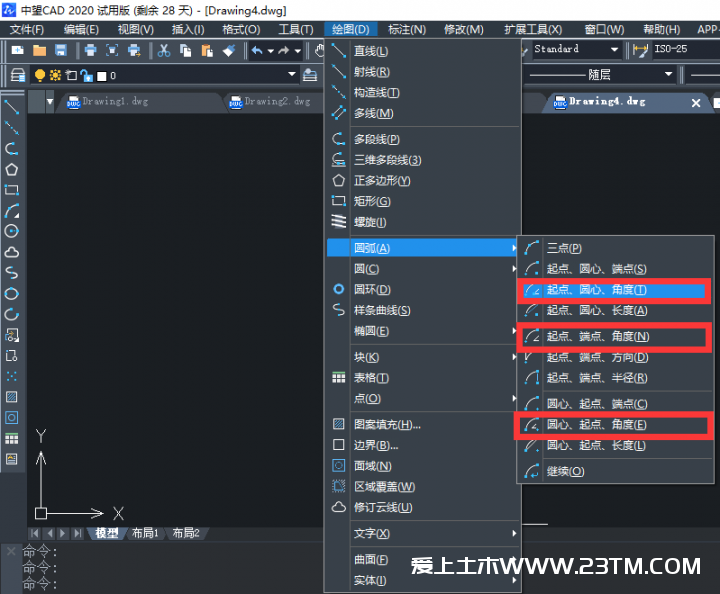This screenshot has height=594, width=720.
Task: Toggle the layer freeze sun icon
Action: click(x=55, y=75)
